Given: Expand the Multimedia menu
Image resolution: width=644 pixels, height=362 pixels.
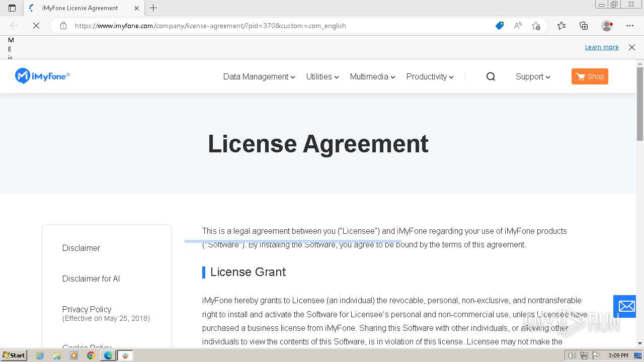Looking at the screenshot, I should (372, 76).
